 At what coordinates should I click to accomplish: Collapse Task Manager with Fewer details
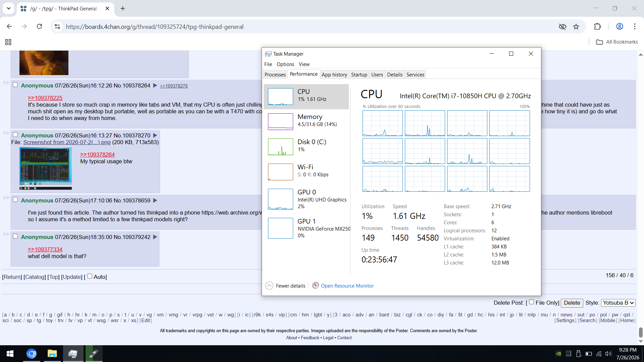(x=286, y=286)
